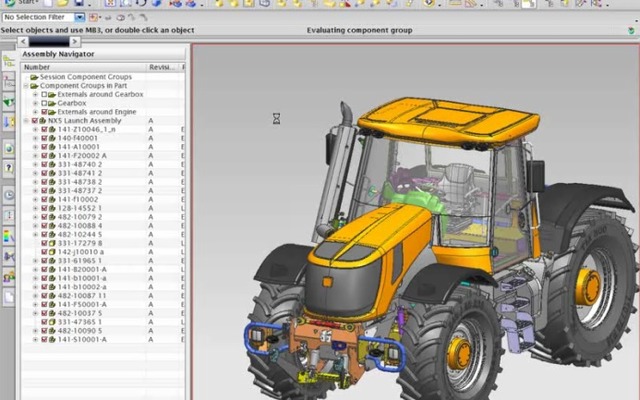
Task: Expand the Gearbox group node
Action: [x=36, y=103]
